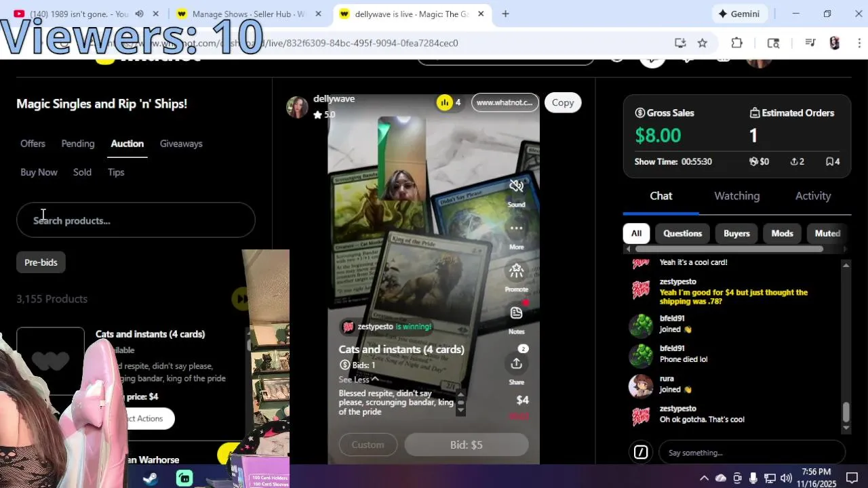Click the Custom bid button

click(368, 445)
